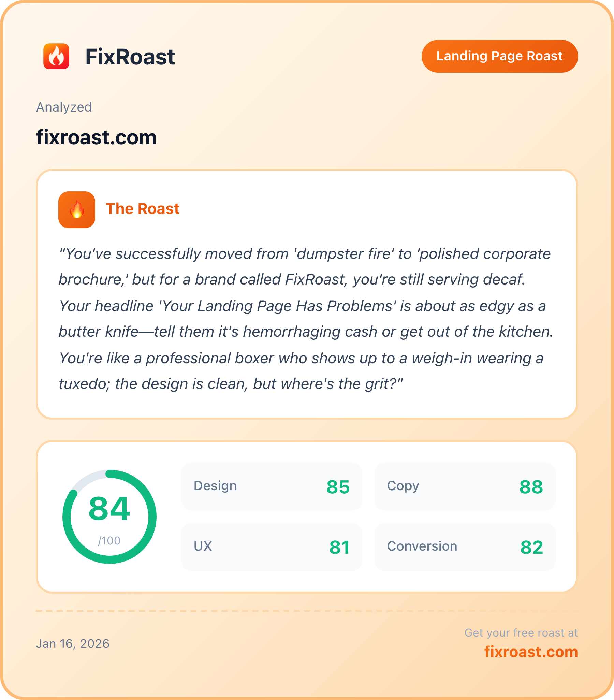Click the FixRoast flame logo icon
The width and height of the screenshot is (614, 700).
coord(56,56)
